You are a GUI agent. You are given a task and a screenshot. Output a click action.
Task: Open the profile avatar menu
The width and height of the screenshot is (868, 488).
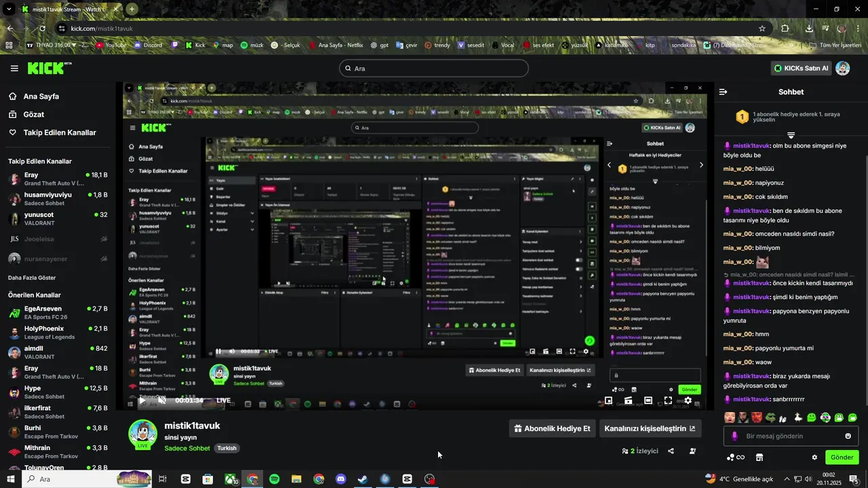843,68
